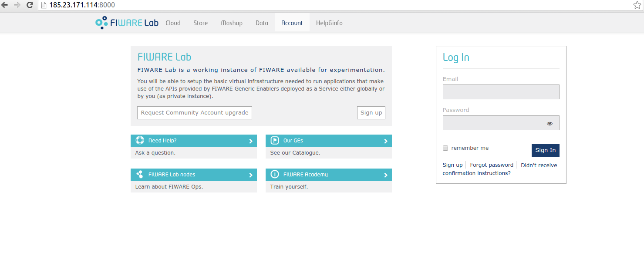
Task: Follow the Sign up link under login form
Action: pyautogui.click(x=452, y=165)
